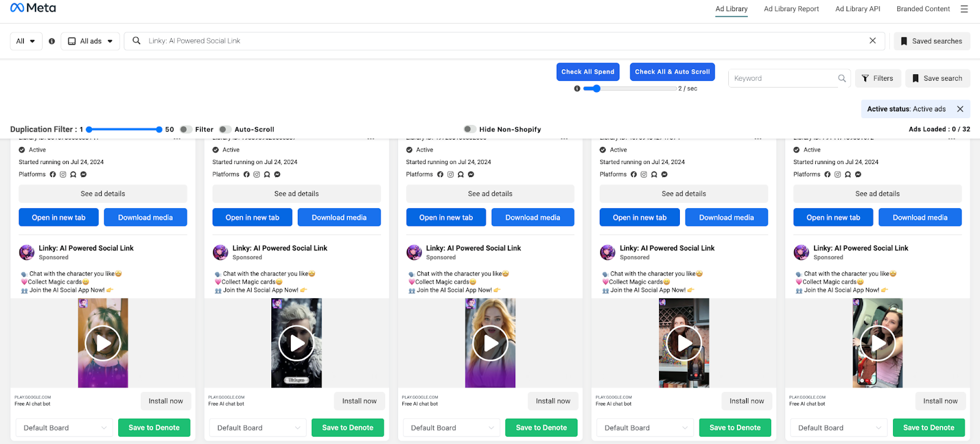Click Save to Denote on first ad

click(154, 427)
